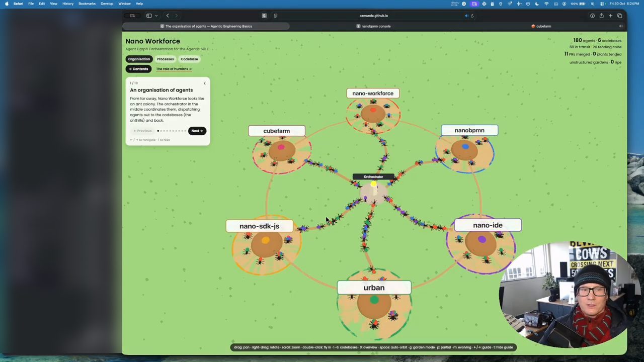644x362 pixels.
Task: Select the nano-workforce codebase label
Action: 373,93
